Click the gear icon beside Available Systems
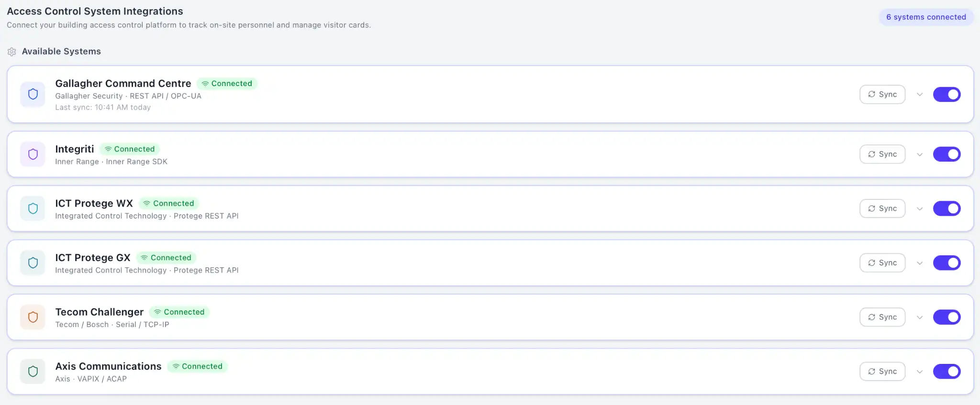The width and height of the screenshot is (980, 405). coord(12,52)
